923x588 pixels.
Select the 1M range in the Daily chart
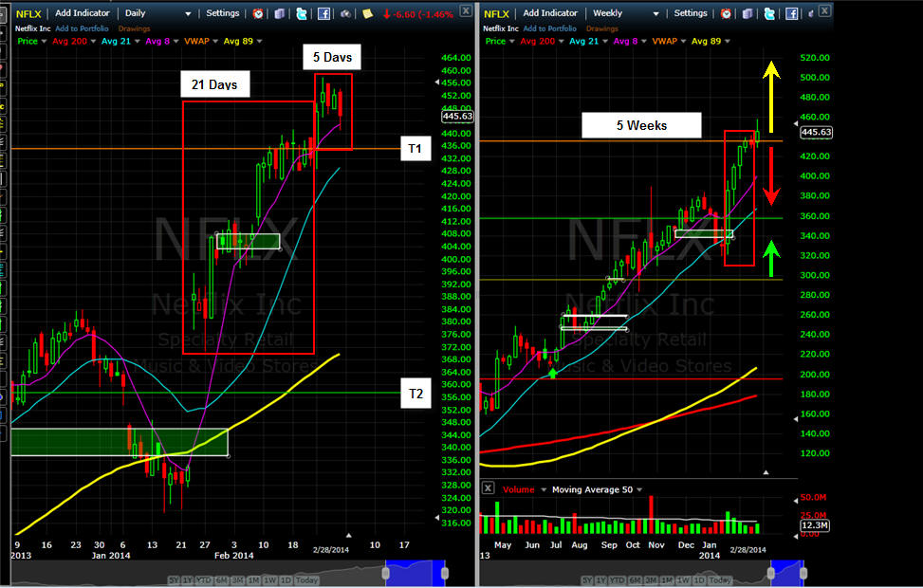point(253,580)
